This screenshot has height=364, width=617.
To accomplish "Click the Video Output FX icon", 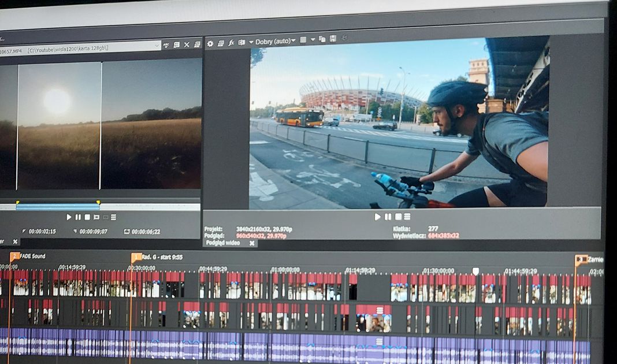I will click(231, 43).
